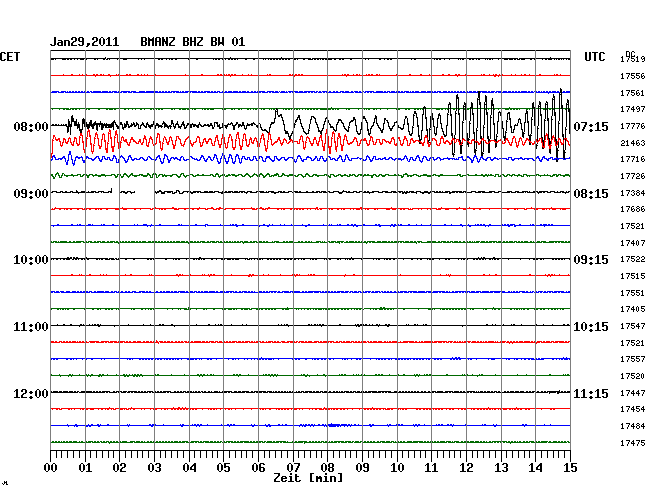Click the axis title 'Zeit [min]'

click(308, 478)
